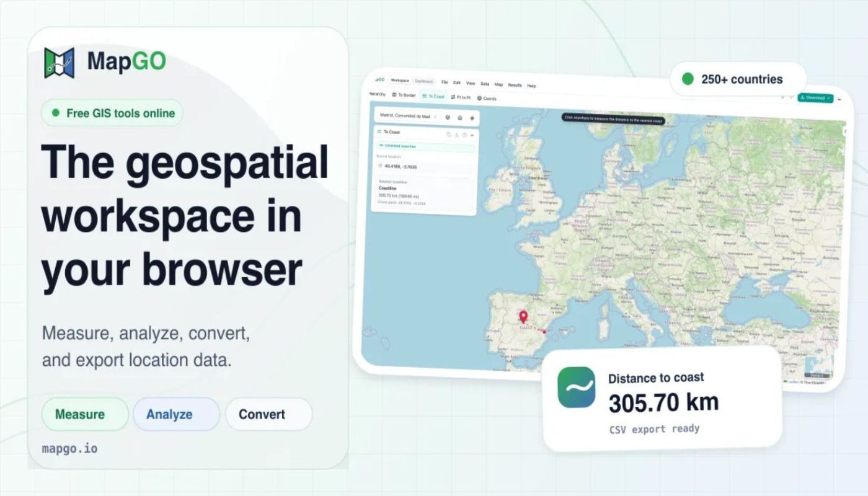Switch to the Dashboard tab
The height and width of the screenshot is (496, 868).
click(x=424, y=81)
